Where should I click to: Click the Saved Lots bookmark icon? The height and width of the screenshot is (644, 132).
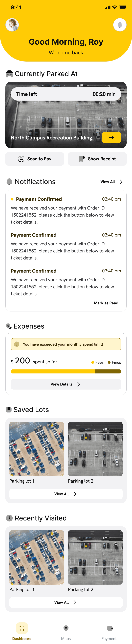coord(9,409)
